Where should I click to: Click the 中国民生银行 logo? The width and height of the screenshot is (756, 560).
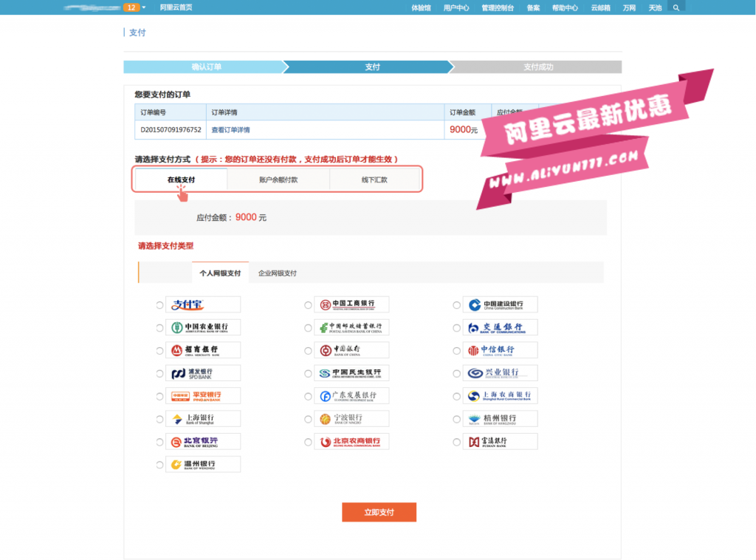point(351,373)
